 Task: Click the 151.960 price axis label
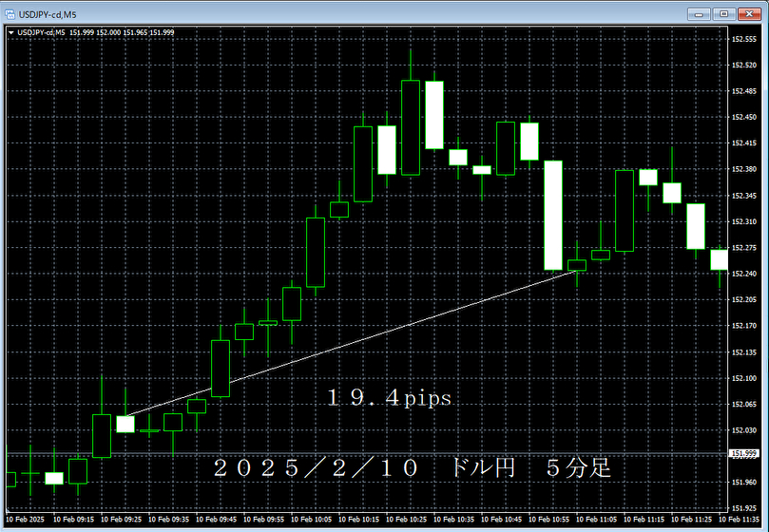click(744, 482)
